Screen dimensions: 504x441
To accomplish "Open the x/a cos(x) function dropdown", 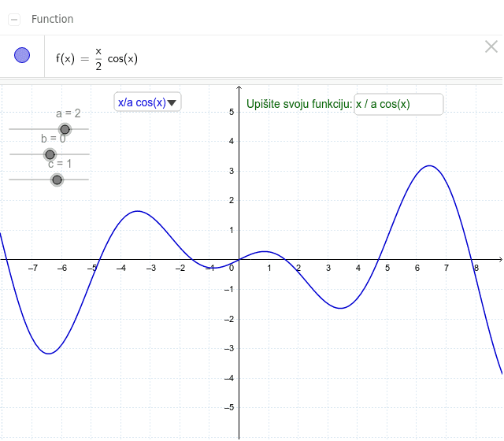I will 147,102.
